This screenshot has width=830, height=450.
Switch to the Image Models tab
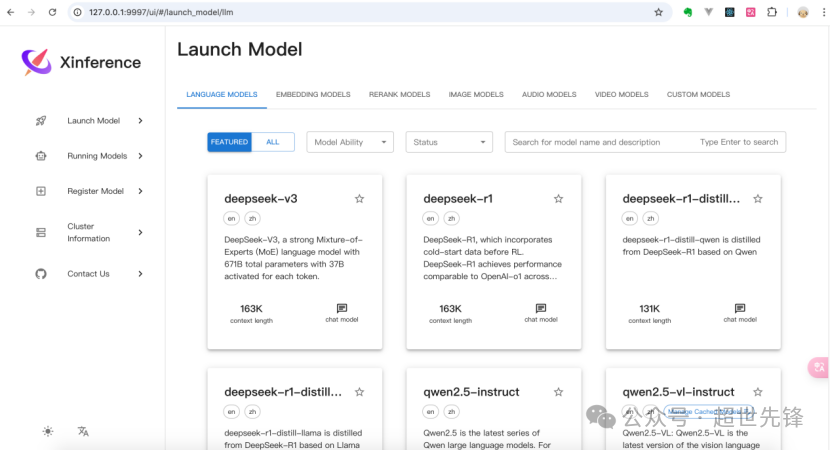(476, 94)
